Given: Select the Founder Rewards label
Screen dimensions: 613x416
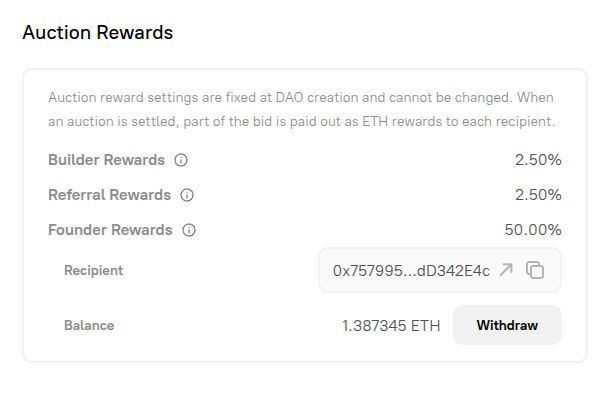Looking at the screenshot, I should [110, 230].
